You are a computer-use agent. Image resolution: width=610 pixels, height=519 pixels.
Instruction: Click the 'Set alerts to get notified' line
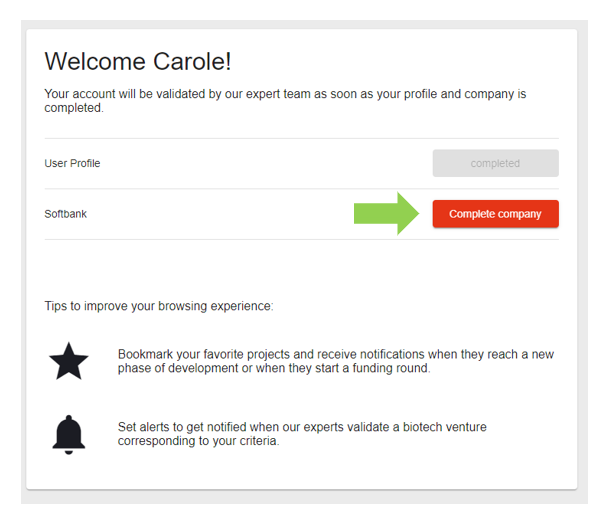(302, 427)
